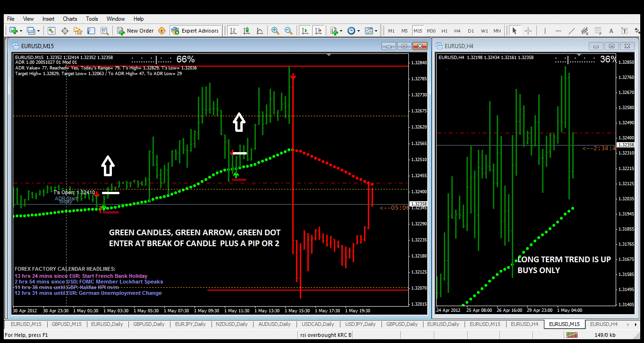This screenshot has height=343, width=644.
Task: Click 'rsi overbought KRC B' status bar text
Action: [326, 335]
